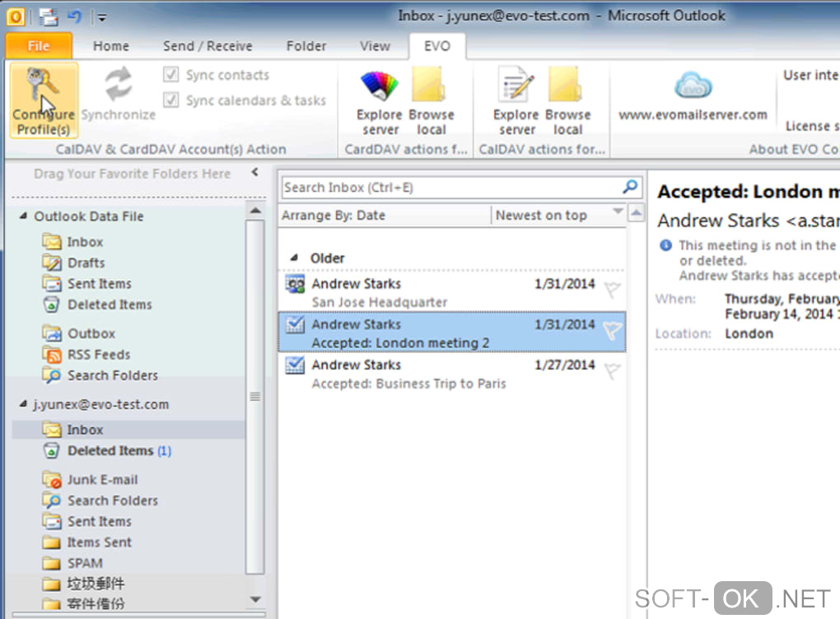Click folder pane scroll up arrow
Screen dimensions: 840x619
[x=255, y=211]
